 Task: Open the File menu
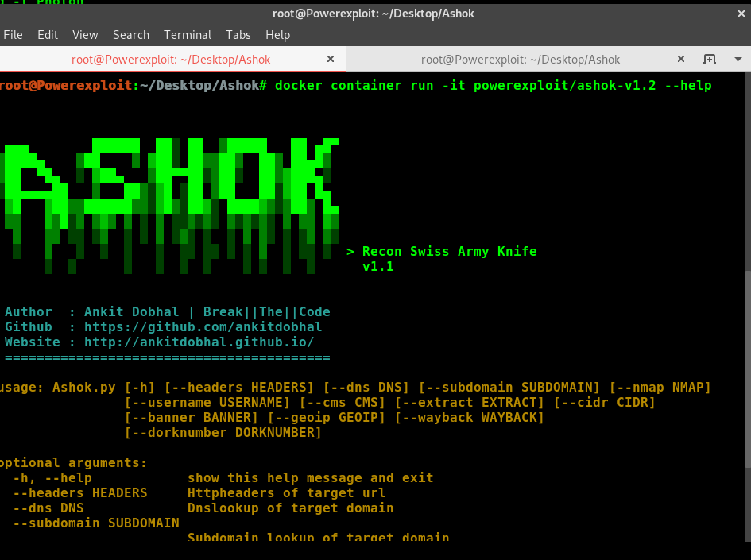[13, 35]
